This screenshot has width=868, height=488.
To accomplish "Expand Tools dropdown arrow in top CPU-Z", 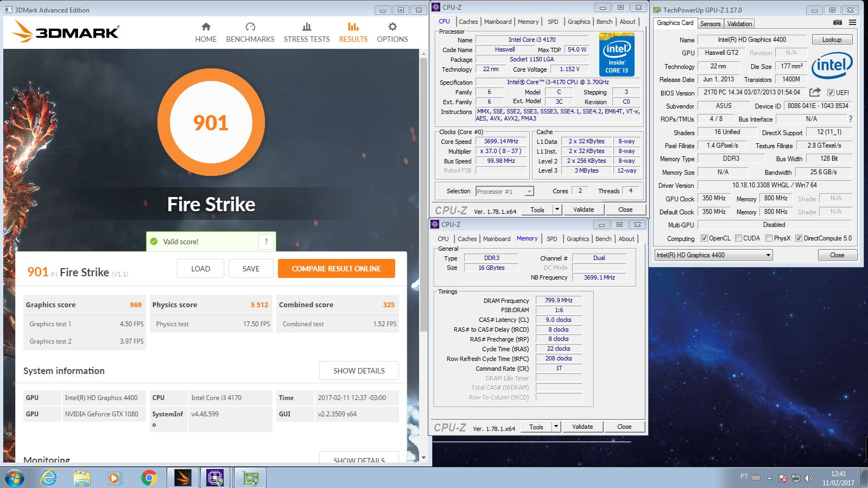I will [x=556, y=210].
